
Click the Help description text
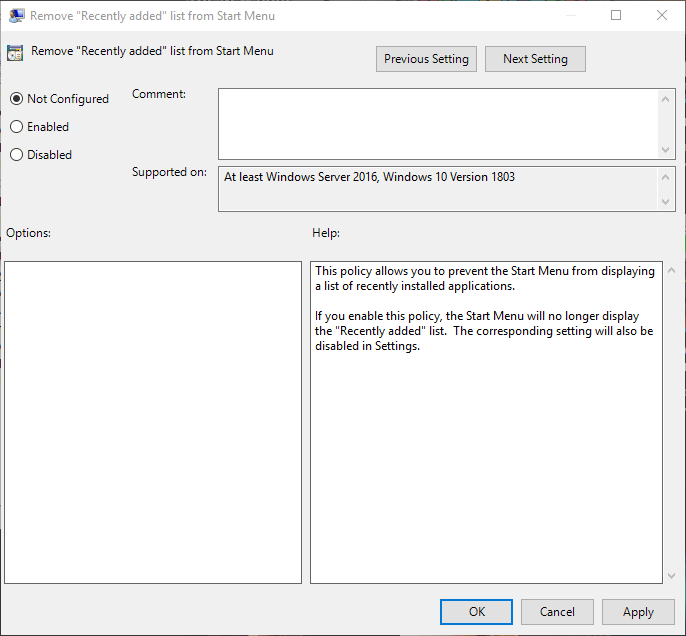[x=484, y=308]
